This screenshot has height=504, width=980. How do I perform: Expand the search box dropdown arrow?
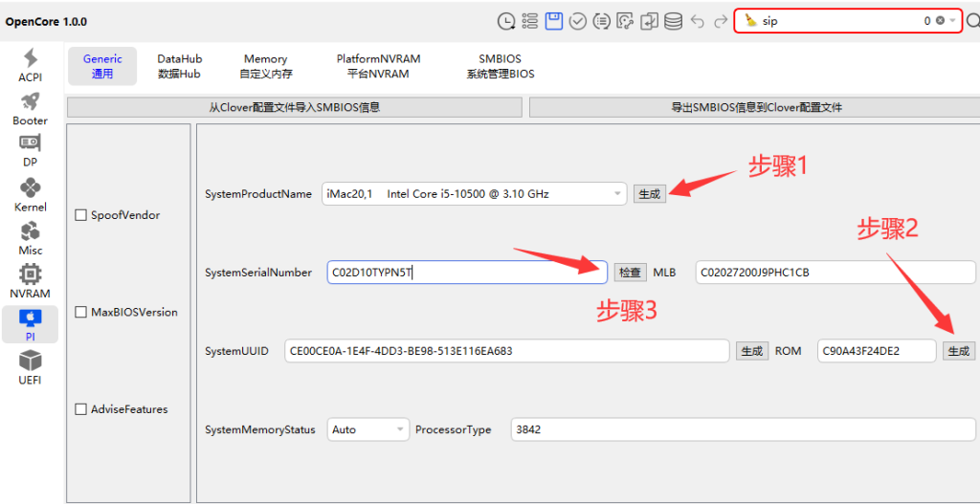pyautogui.click(x=952, y=21)
